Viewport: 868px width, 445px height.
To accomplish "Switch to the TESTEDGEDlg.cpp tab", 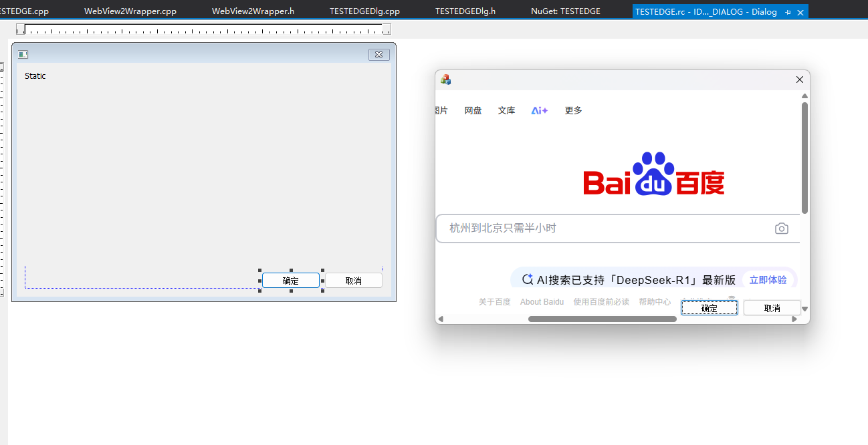I will pyautogui.click(x=364, y=11).
